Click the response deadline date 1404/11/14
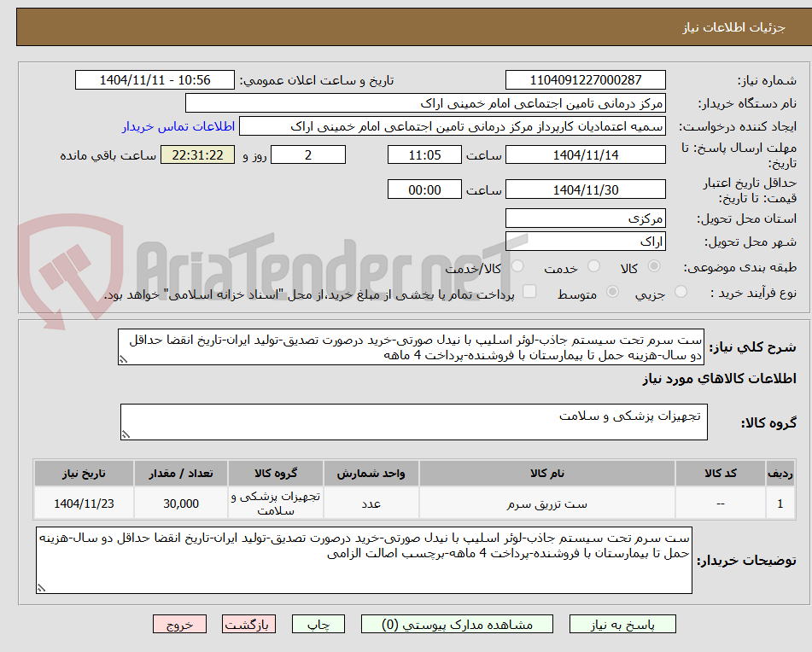Screen dimensions: 812x652 (x=586, y=154)
